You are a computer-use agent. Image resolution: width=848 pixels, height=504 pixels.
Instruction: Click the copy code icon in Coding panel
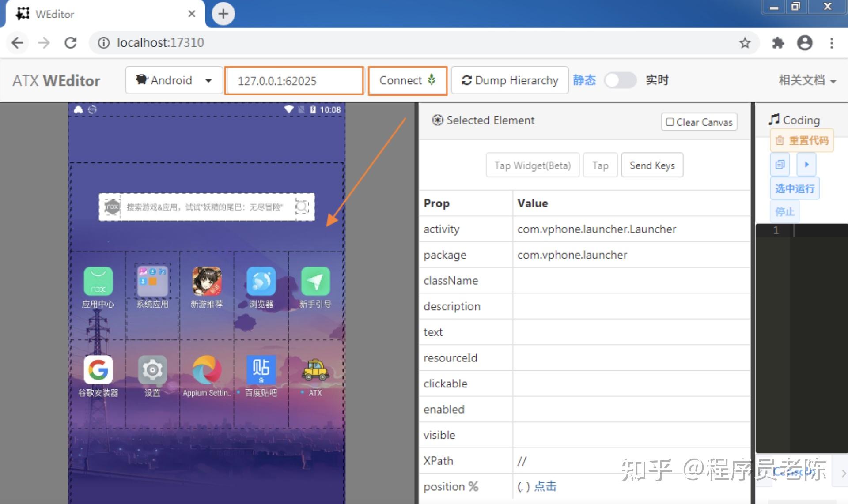pos(780,164)
